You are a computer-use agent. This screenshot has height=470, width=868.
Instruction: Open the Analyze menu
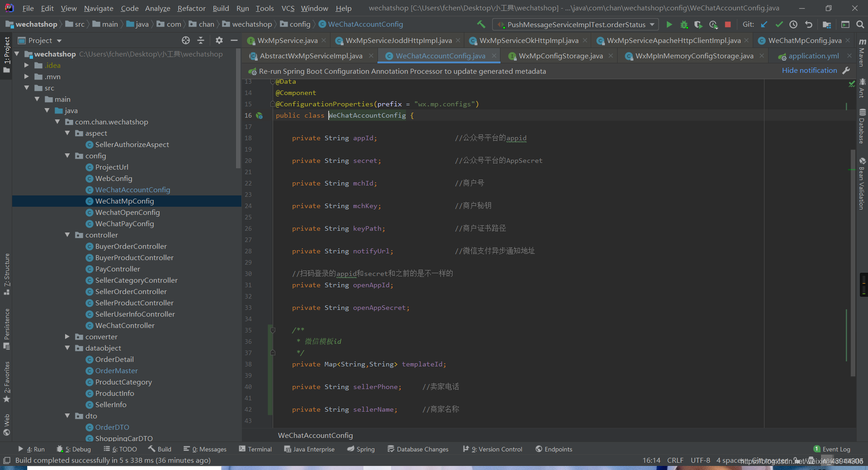click(157, 8)
